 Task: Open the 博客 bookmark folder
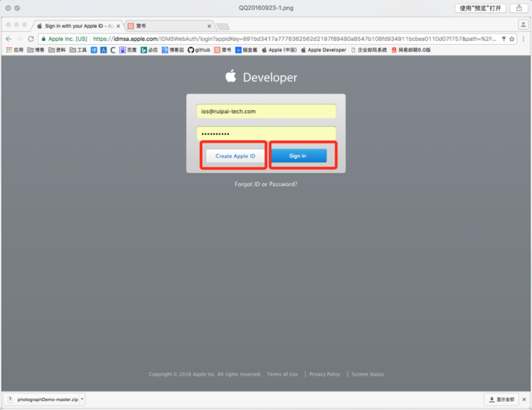coord(36,50)
